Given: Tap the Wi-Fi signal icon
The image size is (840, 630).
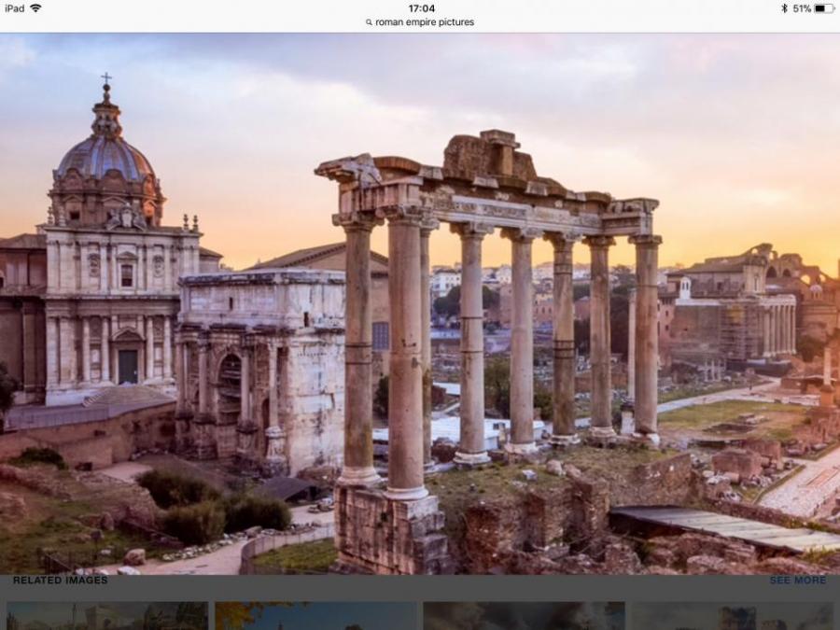Looking at the screenshot, I should (x=35, y=8).
